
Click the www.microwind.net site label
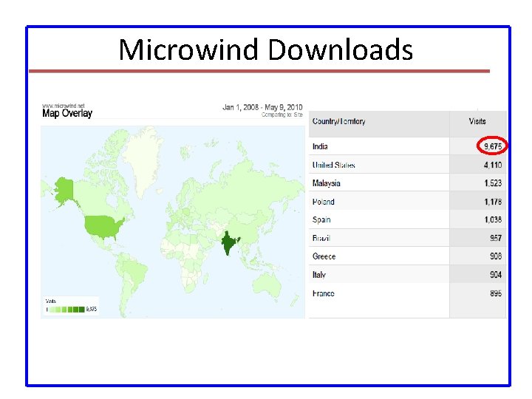[x=63, y=106]
